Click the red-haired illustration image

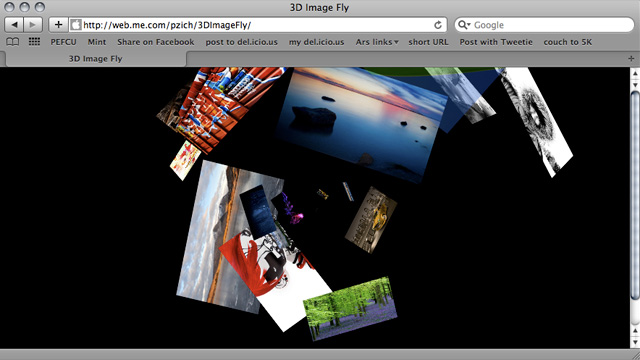pos(278,282)
